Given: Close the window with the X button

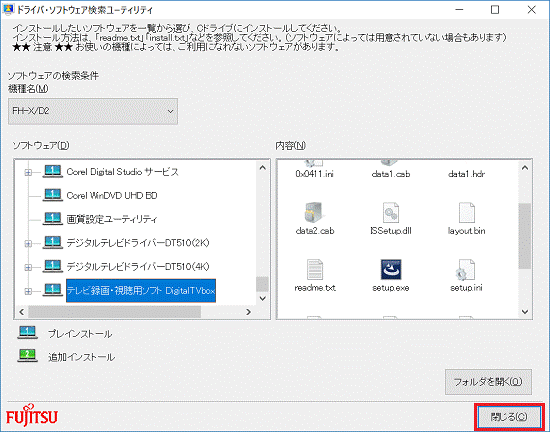Looking at the screenshot, I should [x=532, y=9].
